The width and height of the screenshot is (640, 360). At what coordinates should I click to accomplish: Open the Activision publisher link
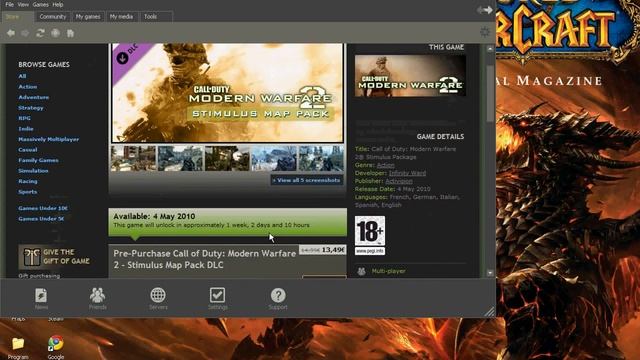(399, 181)
